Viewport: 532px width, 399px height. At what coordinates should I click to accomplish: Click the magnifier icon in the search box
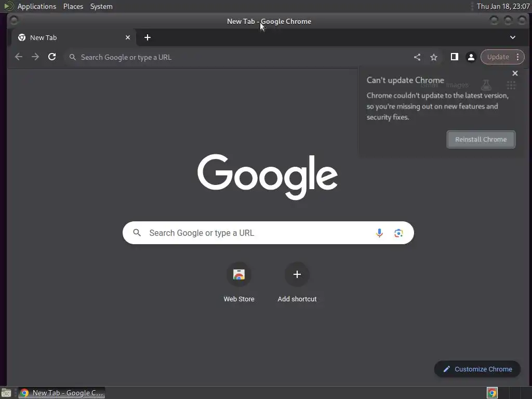[x=137, y=233]
